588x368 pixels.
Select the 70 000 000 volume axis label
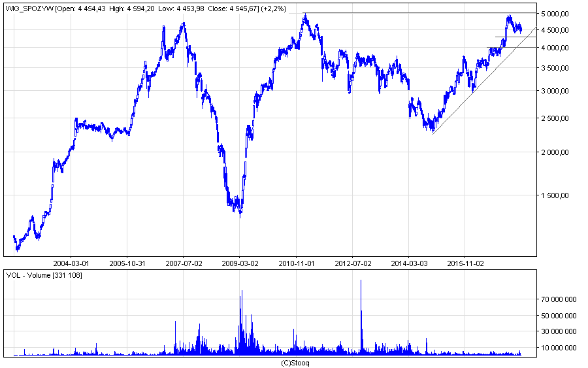click(559, 299)
